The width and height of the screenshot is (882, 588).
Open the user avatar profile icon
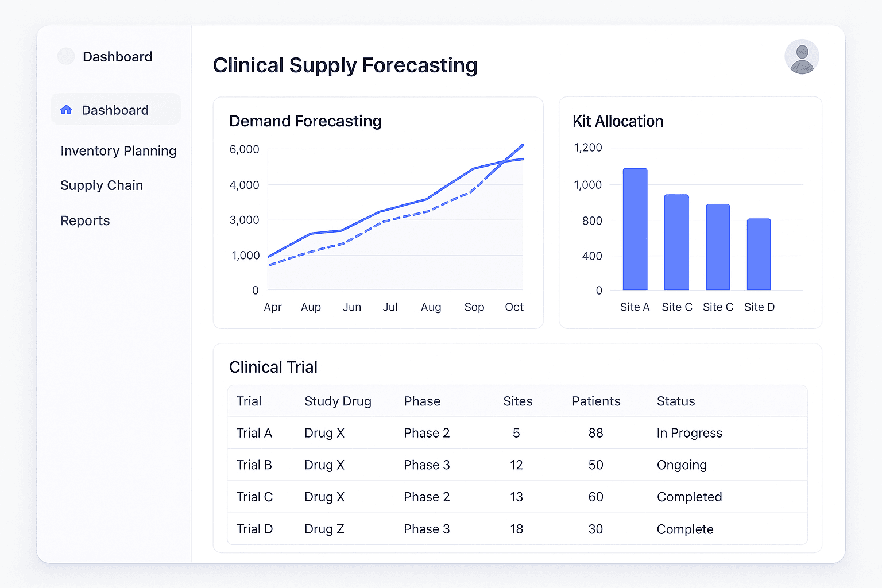coord(802,56)
